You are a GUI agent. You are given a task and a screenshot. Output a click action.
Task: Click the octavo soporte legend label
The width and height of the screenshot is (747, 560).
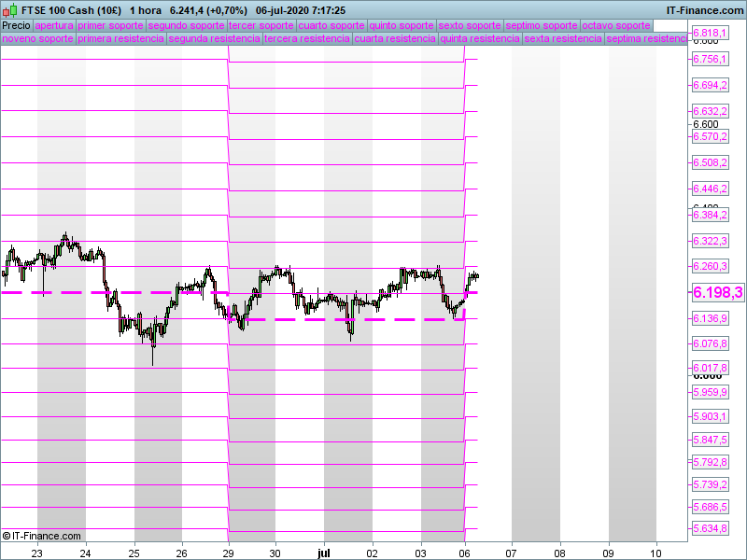[x=615, y=25]
